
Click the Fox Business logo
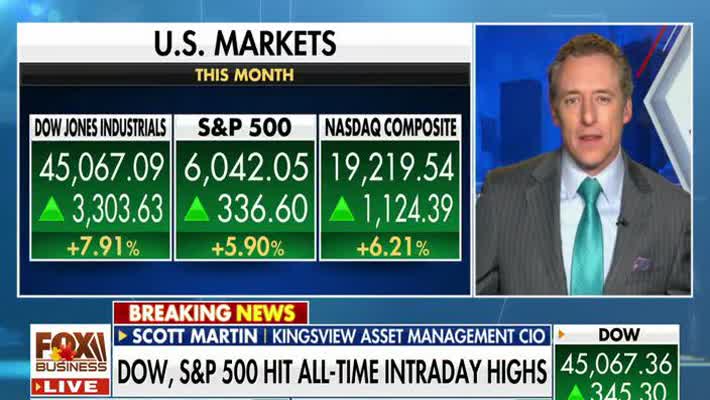click(71, 352)
